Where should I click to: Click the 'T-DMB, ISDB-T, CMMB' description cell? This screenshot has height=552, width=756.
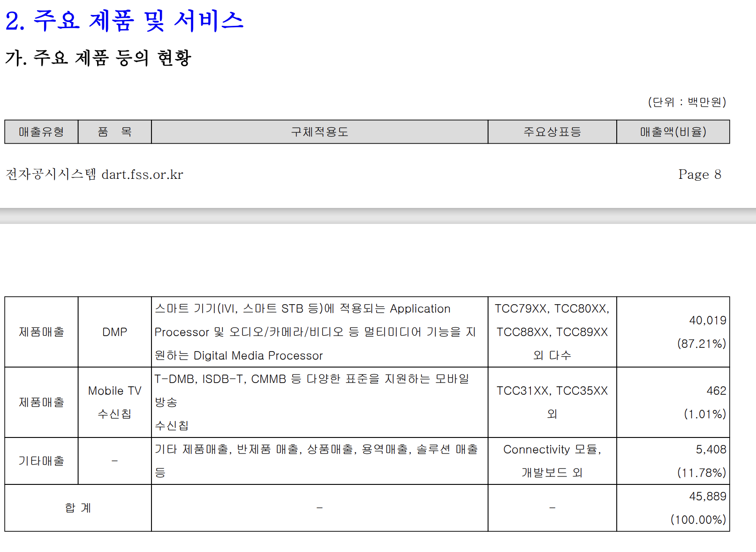pyautogui.click(x=320, y=402)
